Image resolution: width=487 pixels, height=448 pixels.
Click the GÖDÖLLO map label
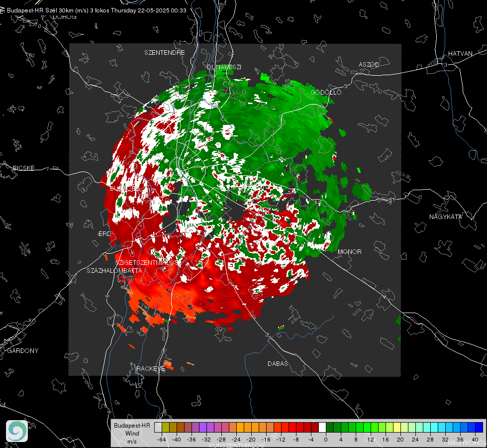(x=326, y=92)
